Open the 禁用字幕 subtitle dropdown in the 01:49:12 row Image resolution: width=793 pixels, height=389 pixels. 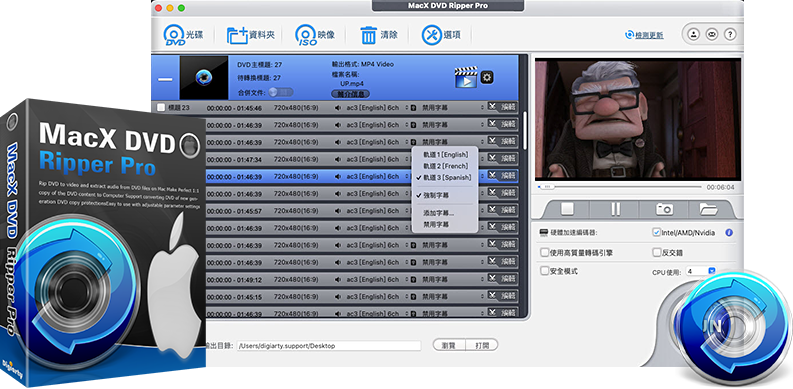click(452, 280)
